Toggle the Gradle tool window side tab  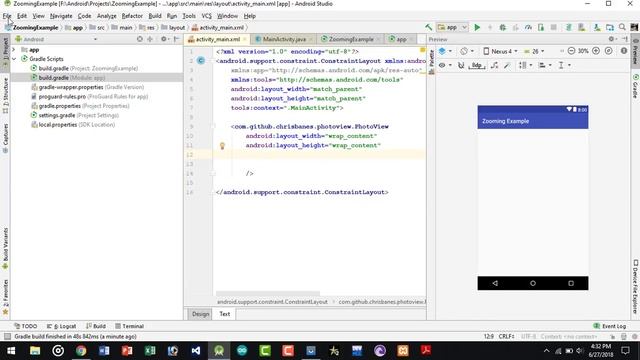635,87
